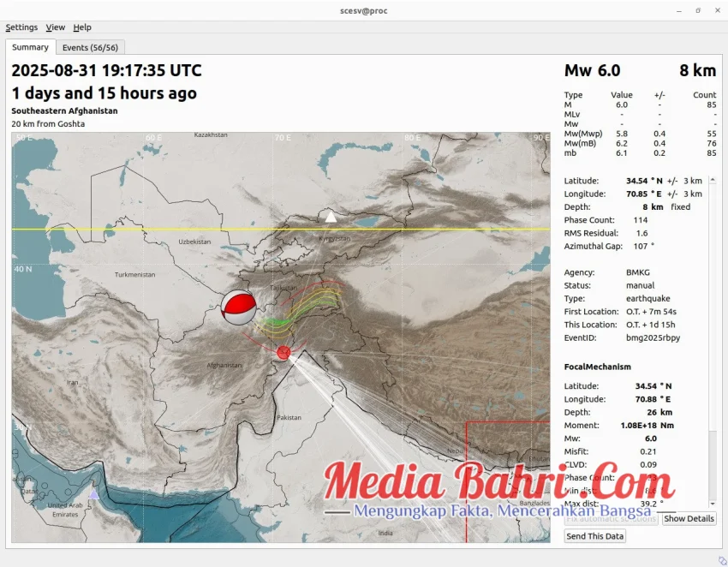This screenshot has width=728, height=567.
Task: Click the First Location value O.T. + 7m 54s
Action: click(651, 312)
